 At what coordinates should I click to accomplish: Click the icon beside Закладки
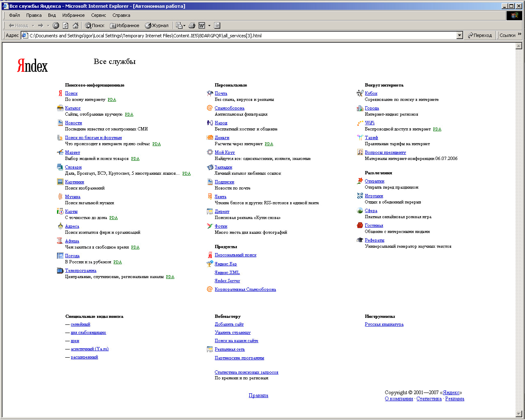click(x=210, y=167)
